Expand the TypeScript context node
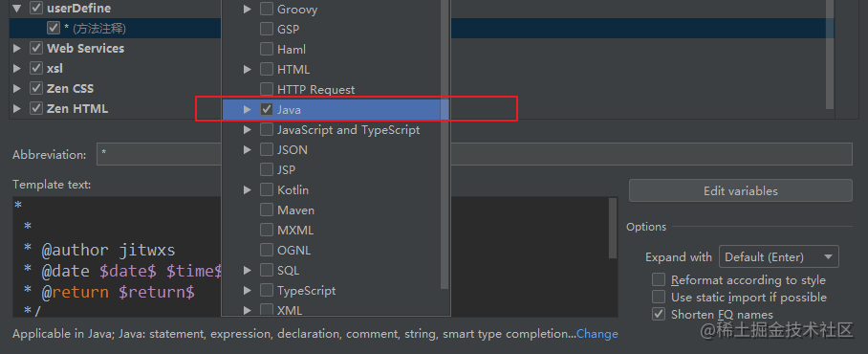 pyautogui.click(x=248, y=290)
